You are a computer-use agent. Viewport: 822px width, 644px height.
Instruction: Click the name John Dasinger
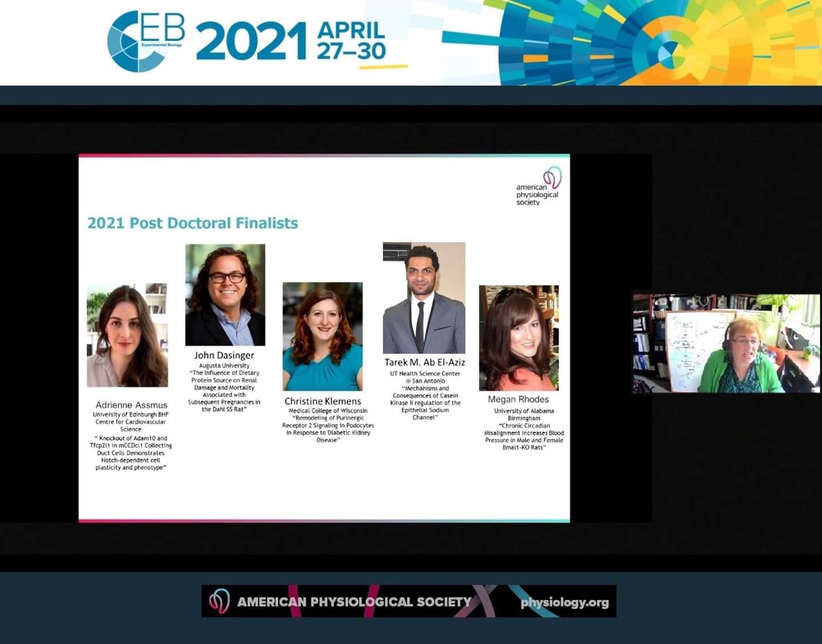tap(224, 355)
